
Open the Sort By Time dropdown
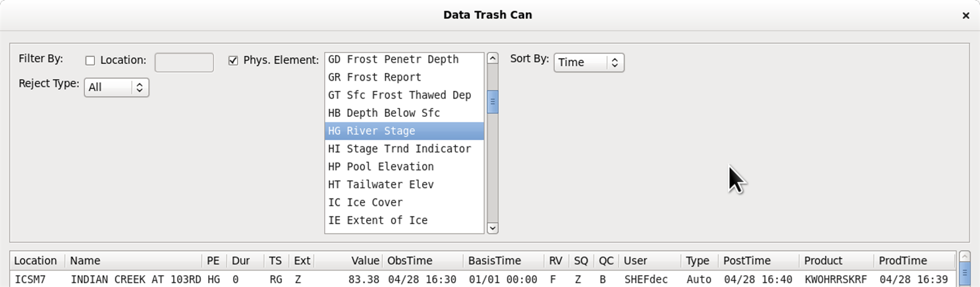(x=589, y=62)
